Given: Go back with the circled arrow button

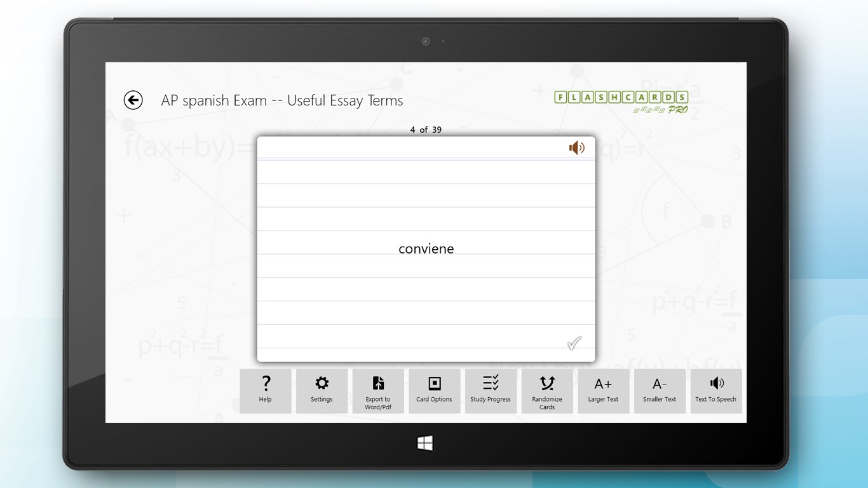Looking at the screenshot, I should (x=133, y=100).
